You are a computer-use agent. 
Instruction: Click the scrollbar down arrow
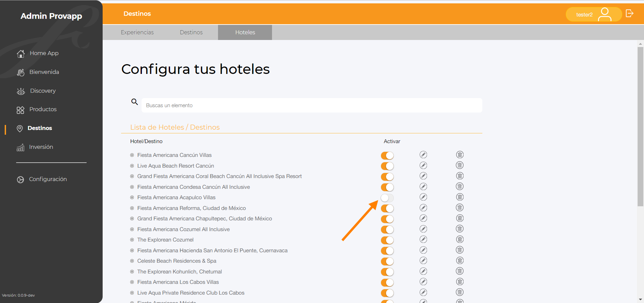click(640, 299)
